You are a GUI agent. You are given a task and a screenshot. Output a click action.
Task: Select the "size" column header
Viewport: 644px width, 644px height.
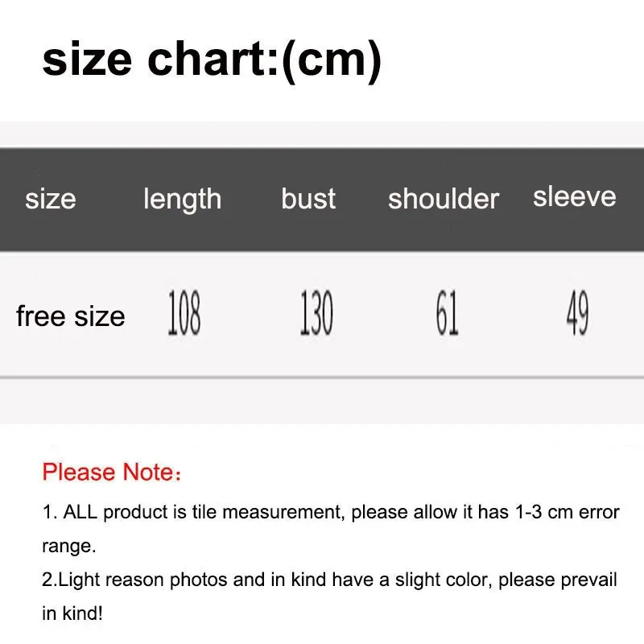click(50, 198)
